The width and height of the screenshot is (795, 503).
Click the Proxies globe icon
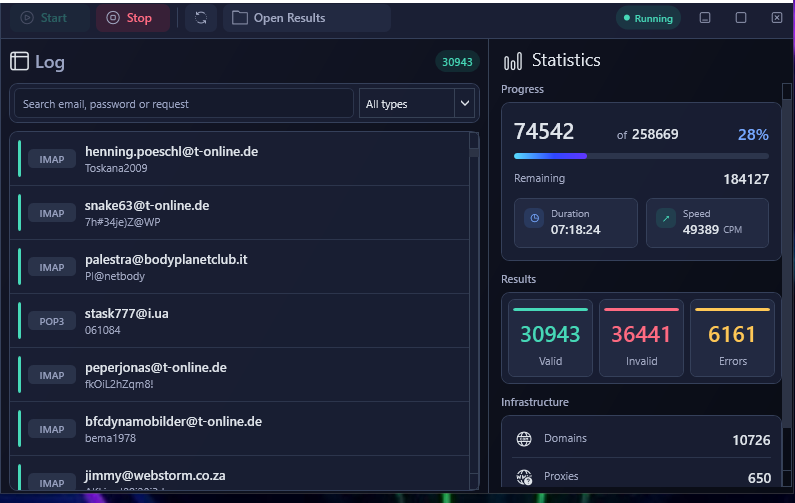524,477
